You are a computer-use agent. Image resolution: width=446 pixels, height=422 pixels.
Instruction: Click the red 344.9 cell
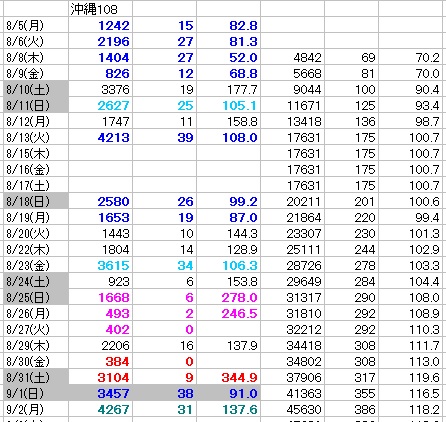click(x=228, y=377)
